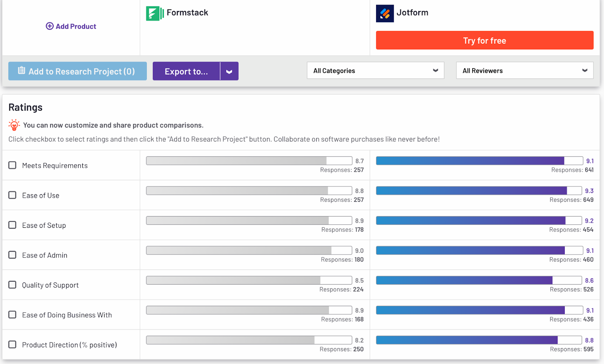604x364 pixels.
Task: Open the All Categories dropdown
Action: pos(375,71)
